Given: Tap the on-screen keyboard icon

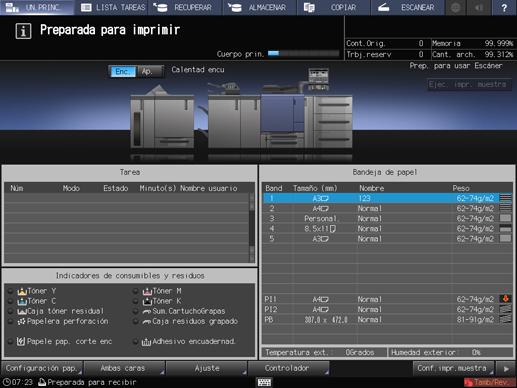Looking at the screenshot, I should click(x=264, y=382).
